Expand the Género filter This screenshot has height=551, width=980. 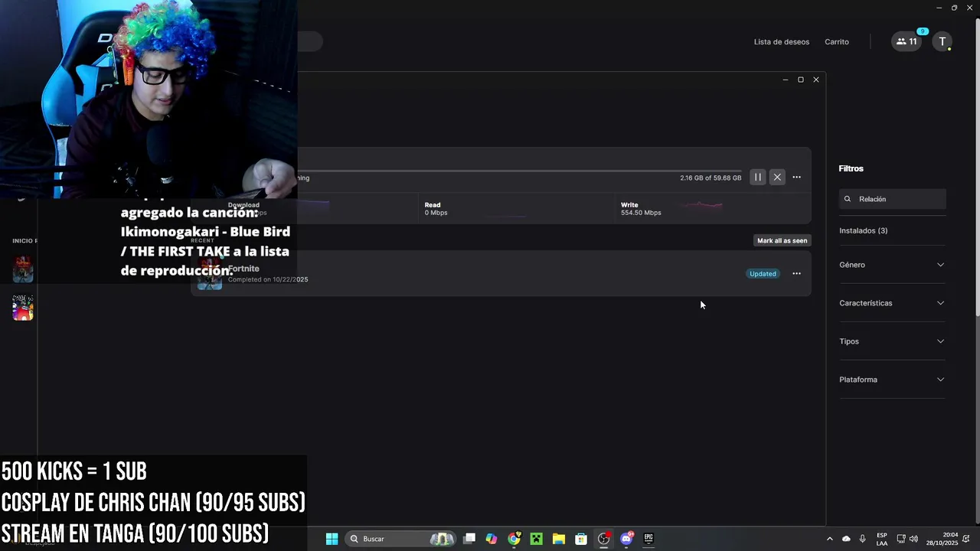click(893, 265)
